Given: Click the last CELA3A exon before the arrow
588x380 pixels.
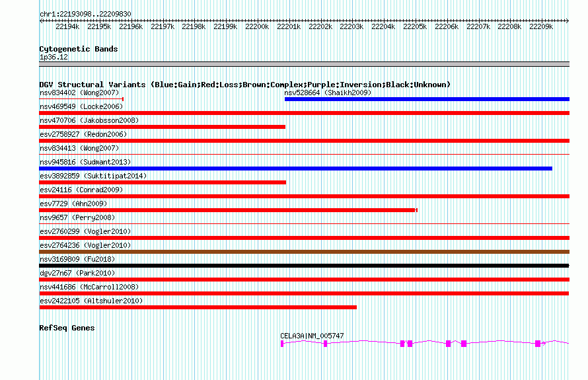Looking at the screenshot, I should 538,344.
